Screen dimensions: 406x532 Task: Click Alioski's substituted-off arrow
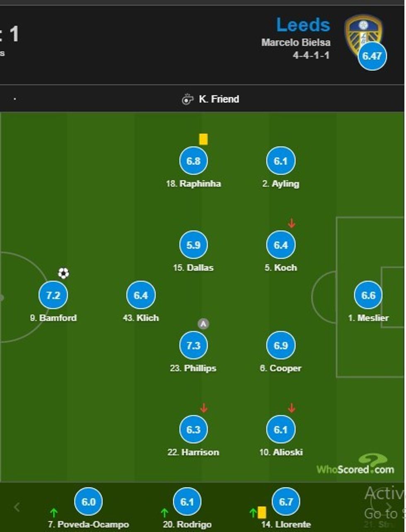(x=291, y=408)
